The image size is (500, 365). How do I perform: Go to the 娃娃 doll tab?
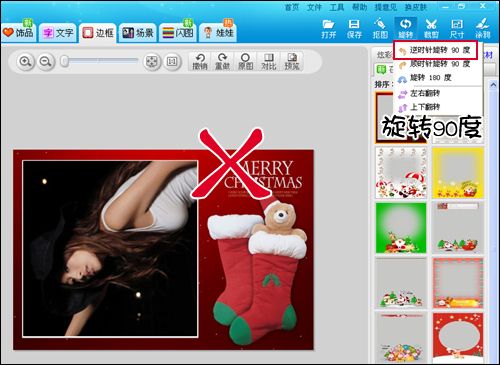coord(218,33)
